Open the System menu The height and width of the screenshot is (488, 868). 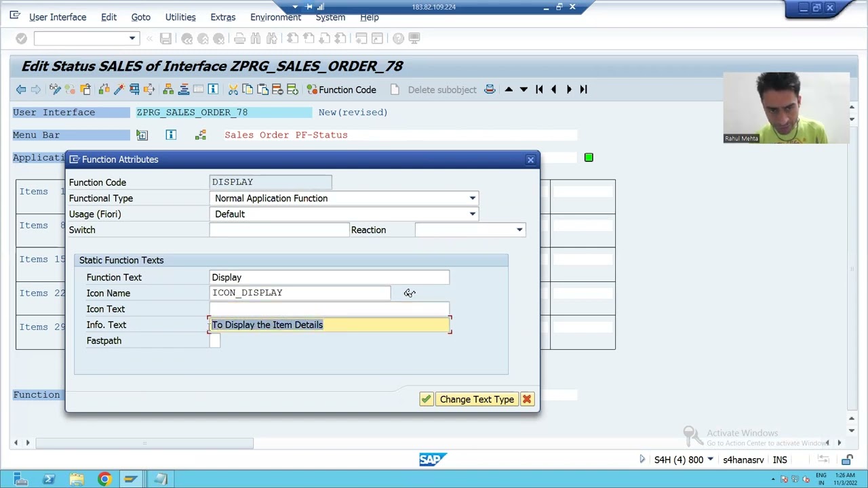tap(330, 17)
